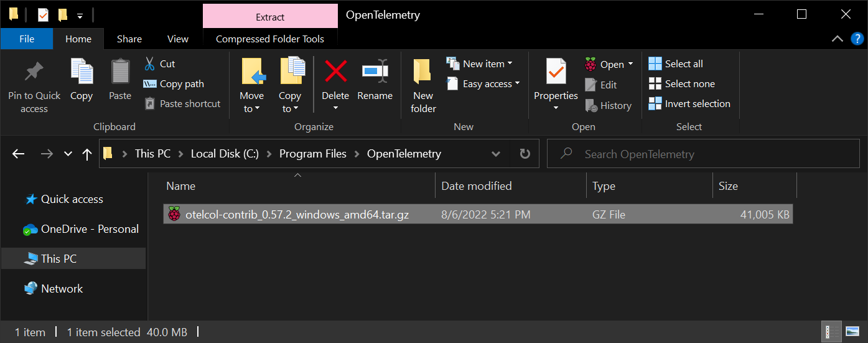Sort by the Type column header
The image size is (868, 343).
coord(650,186)
